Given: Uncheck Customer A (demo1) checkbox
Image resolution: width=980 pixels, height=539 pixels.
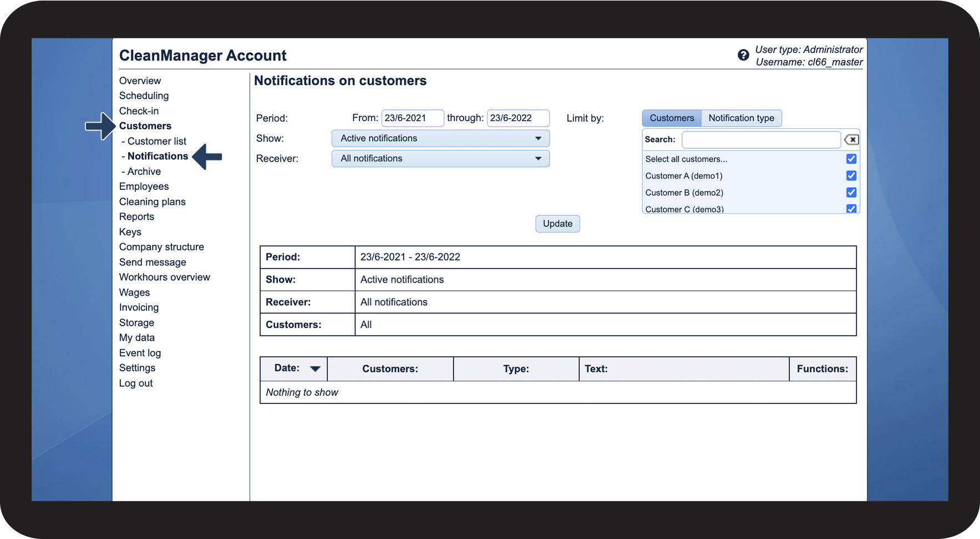Looking at the screenshot, I should click(x=851, y=176).
